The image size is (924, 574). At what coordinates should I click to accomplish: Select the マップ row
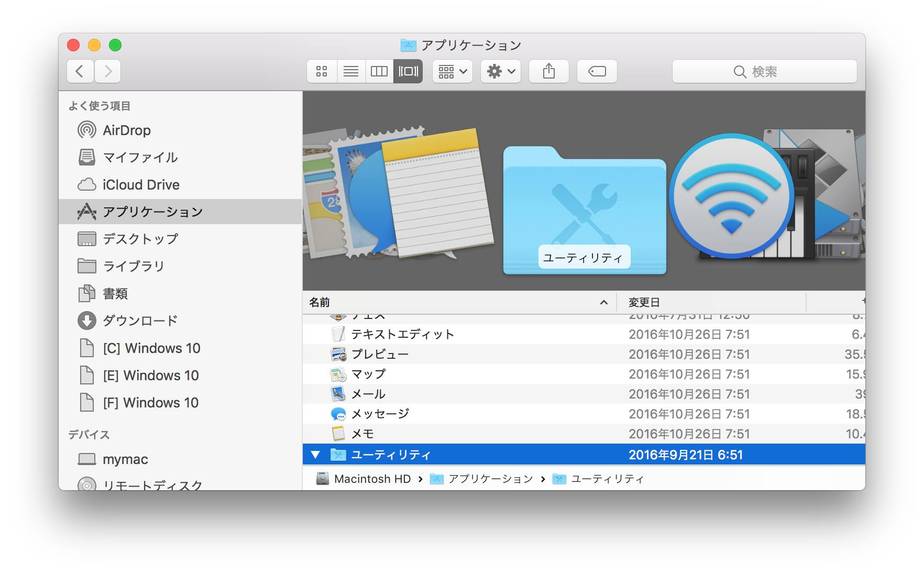[x=584, y=374]
